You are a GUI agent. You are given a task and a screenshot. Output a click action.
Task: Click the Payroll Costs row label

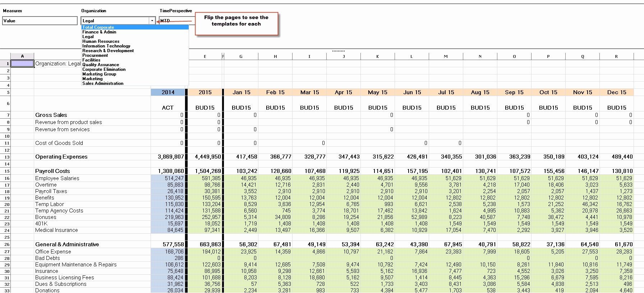click(x=52, y=171)
